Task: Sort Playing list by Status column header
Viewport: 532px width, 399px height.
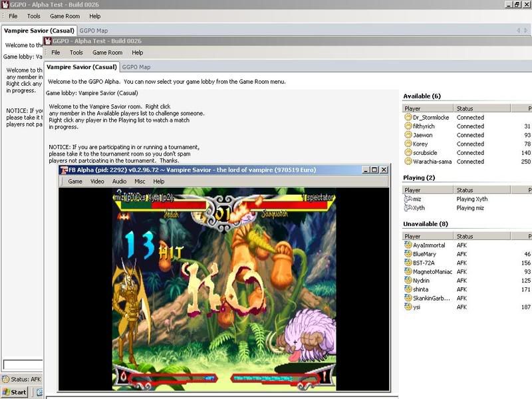Action: click(481, 190)
